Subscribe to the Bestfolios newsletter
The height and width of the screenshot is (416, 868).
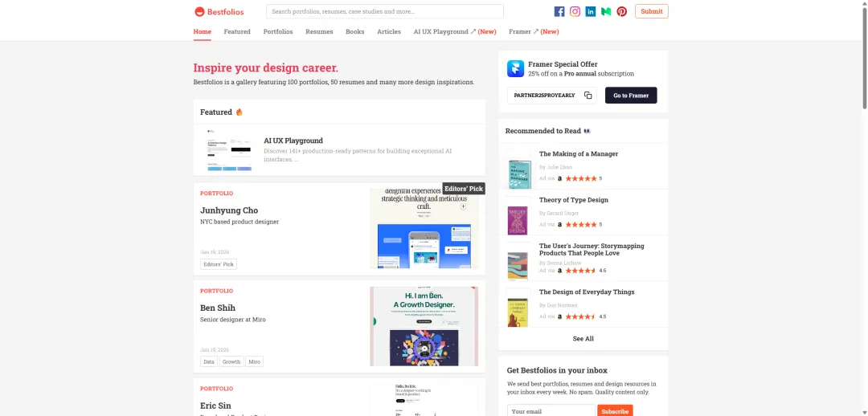point(615,411)
